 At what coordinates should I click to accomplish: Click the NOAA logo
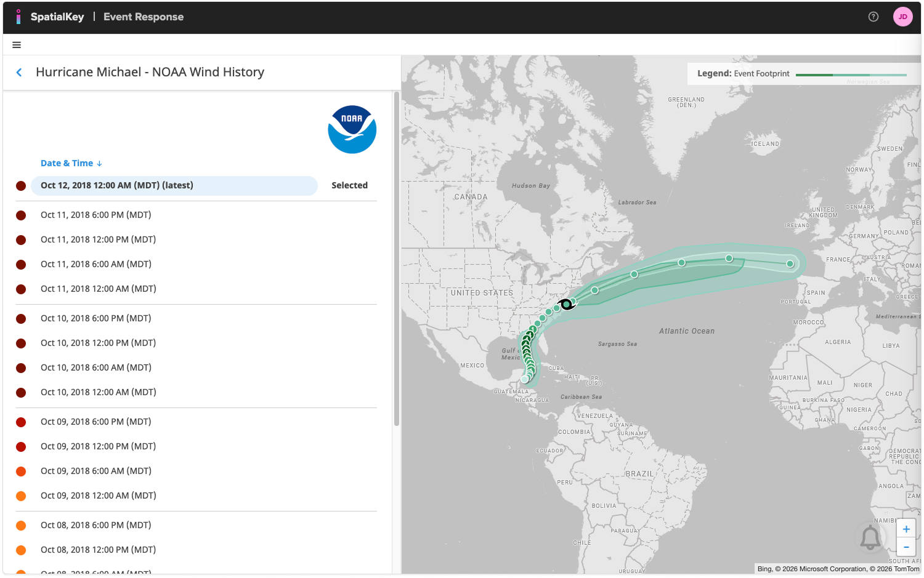pos(352,129)
